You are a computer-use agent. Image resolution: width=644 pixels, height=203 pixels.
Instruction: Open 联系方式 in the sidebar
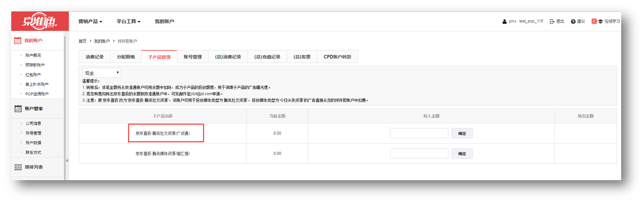click(33, 152)
